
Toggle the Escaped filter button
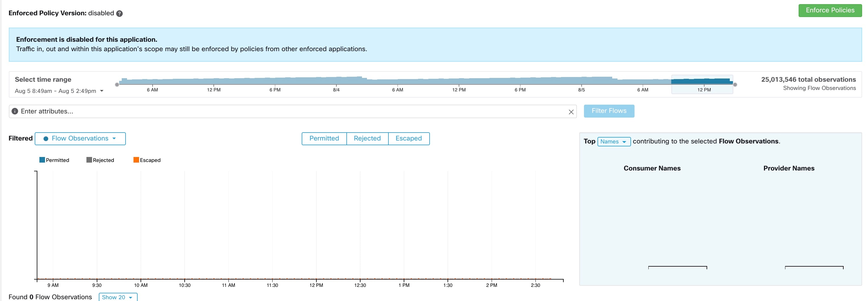pyautogui.click(x=409, y=139)
